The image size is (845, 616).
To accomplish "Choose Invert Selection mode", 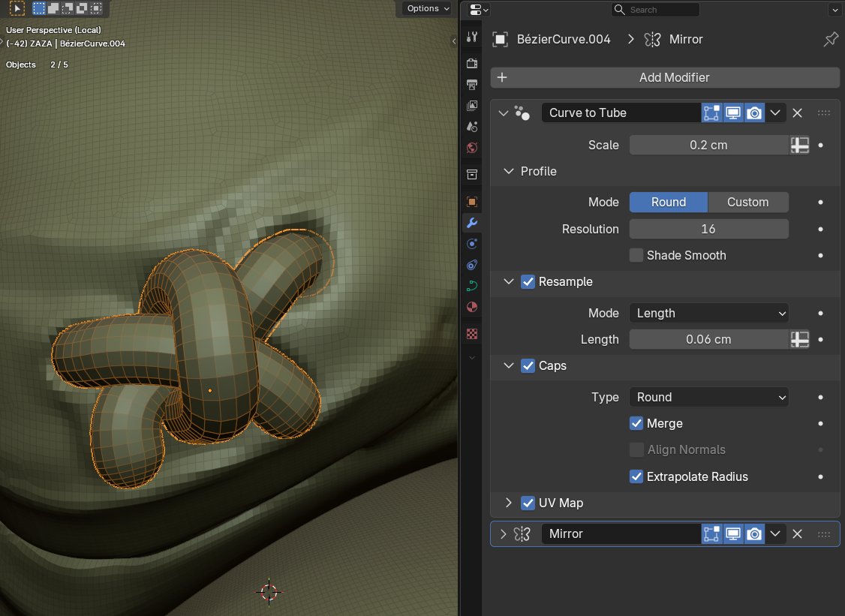I will click(x=82, y=8).
